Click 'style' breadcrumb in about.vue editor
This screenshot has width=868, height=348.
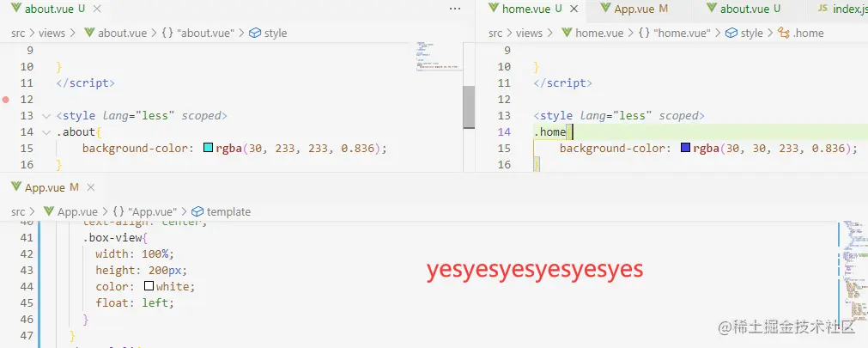269,34
